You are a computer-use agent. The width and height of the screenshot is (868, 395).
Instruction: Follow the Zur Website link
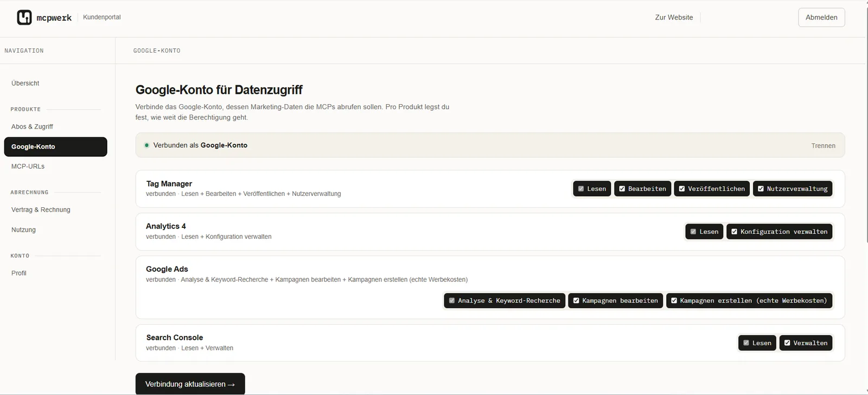[x=674, y=17]
